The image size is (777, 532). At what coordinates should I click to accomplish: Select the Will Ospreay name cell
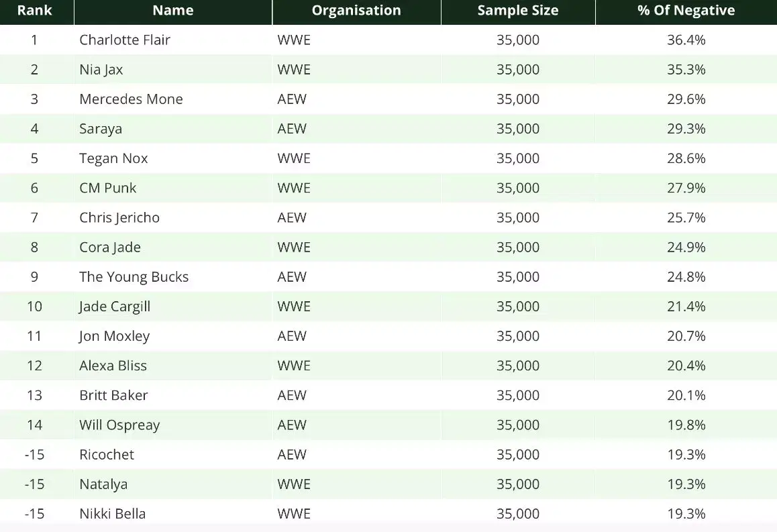[x=119, y=425]
